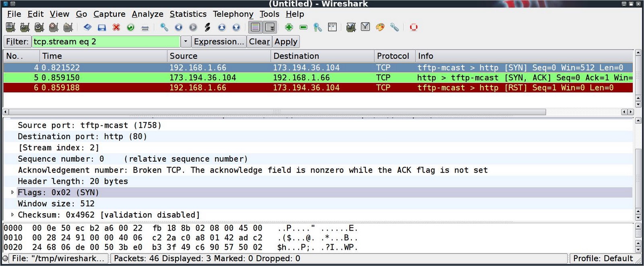Toggle packet list colorize button
This screenshot has height=266, width=644.
tap(256, 27)
